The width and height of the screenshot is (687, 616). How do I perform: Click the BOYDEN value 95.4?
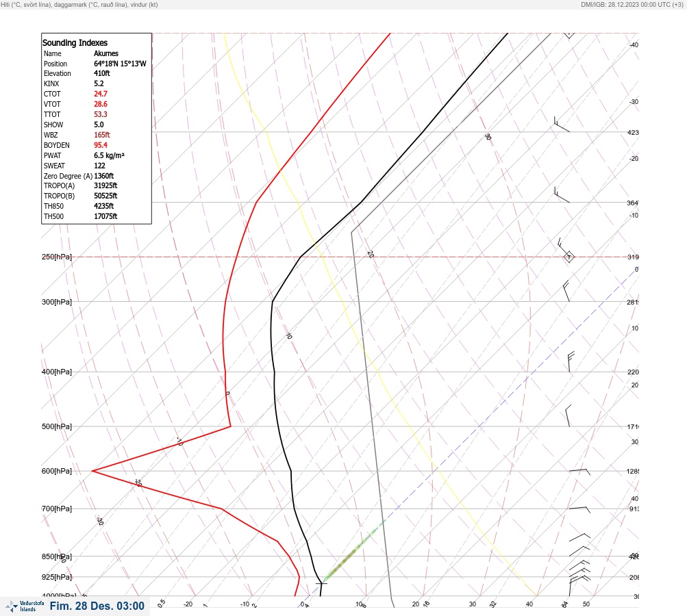pyautogui.click(x=100, y=145)
